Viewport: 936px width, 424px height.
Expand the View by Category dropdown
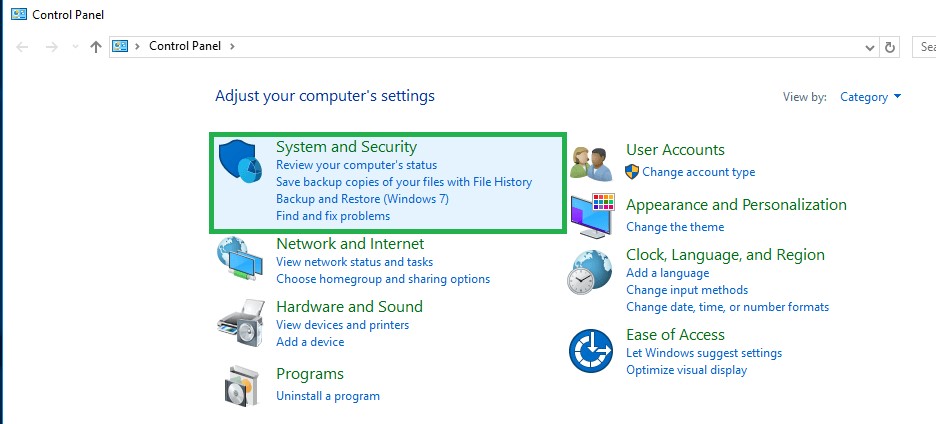pos(870,97)
